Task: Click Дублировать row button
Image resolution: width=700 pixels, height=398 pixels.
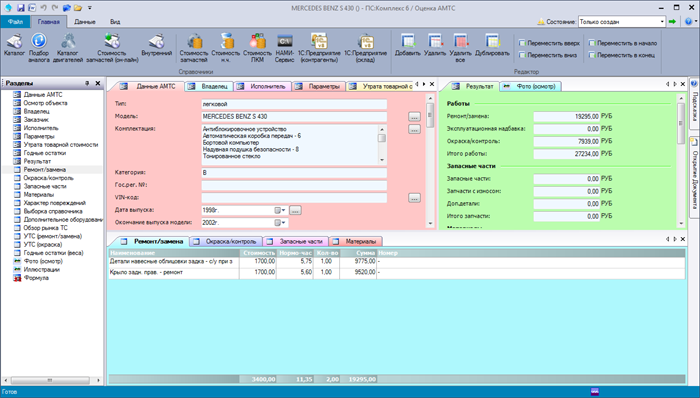Action: pos(492,45)
